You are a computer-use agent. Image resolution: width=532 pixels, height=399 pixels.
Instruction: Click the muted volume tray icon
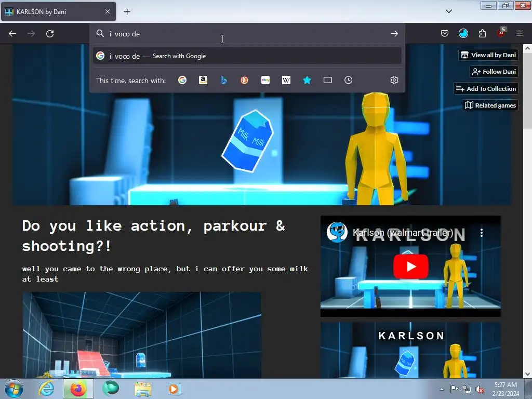(x=480, y=389)
